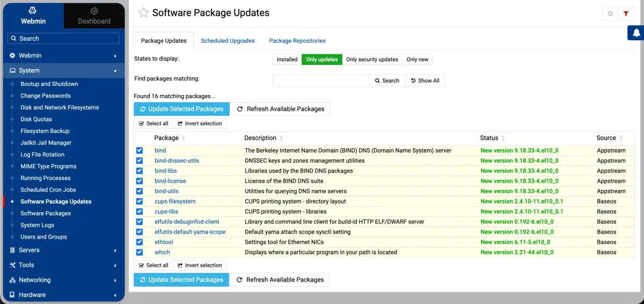
Task: Uncheck the ethtool checkbox
Action: coord(140,242)
